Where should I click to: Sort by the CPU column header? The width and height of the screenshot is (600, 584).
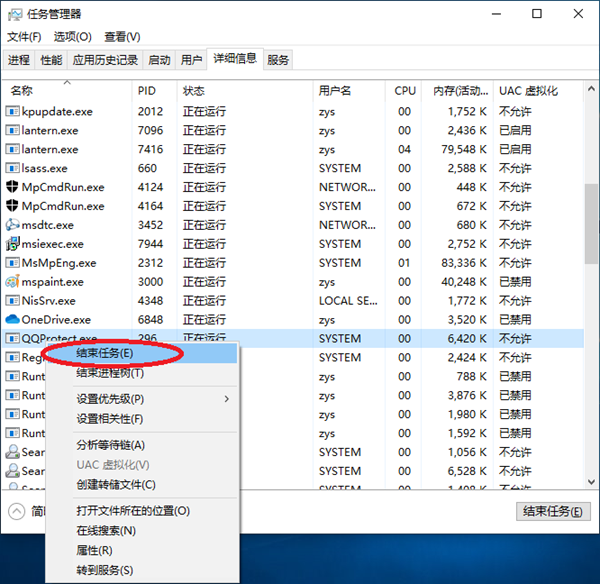click(404, 91)
